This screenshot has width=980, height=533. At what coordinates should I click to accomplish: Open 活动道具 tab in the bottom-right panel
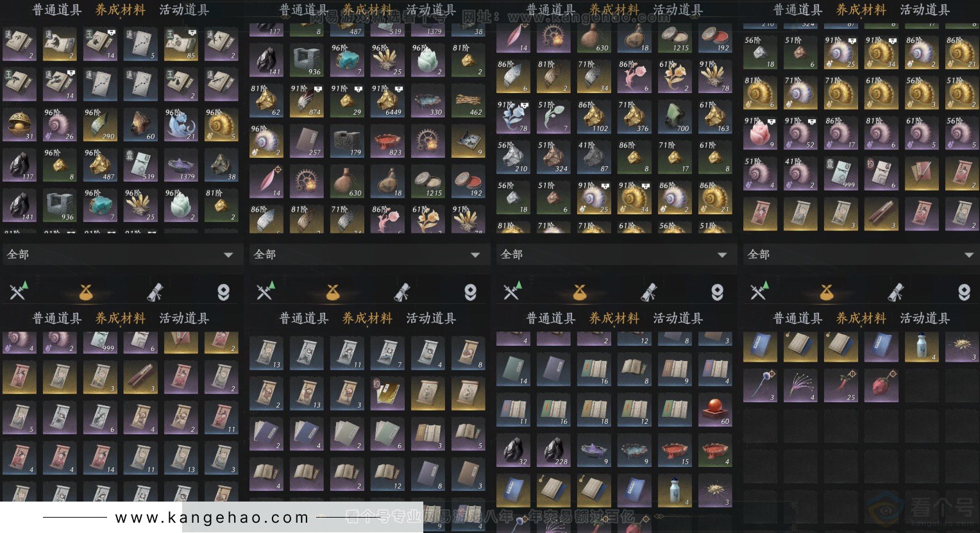pos(925,318)
